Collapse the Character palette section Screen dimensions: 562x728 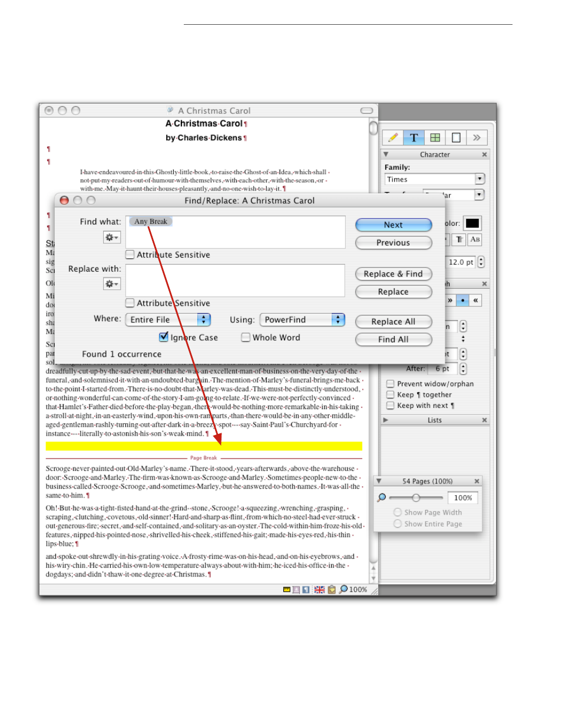click(386, 154)
